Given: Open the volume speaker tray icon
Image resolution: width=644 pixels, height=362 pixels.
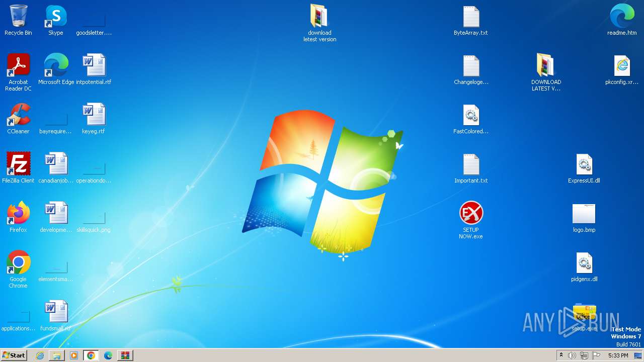Looking at the screenshot, I should (x=572, y=355).
